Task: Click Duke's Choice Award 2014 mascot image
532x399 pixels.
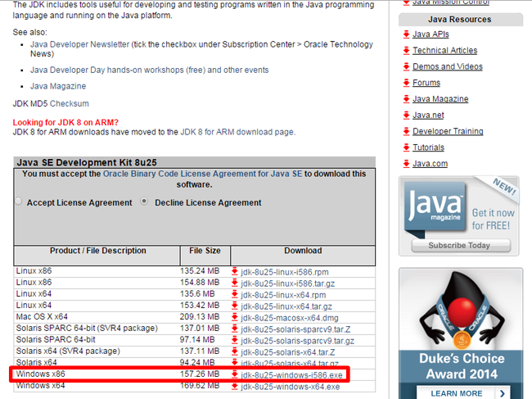Action: (461, 309)
